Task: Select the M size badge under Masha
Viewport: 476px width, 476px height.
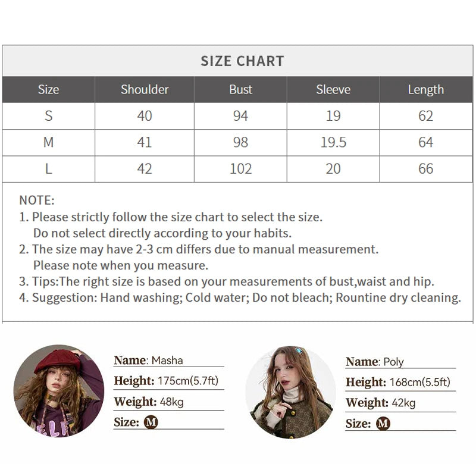Action: pyautogui.click(x=151, y=422)
